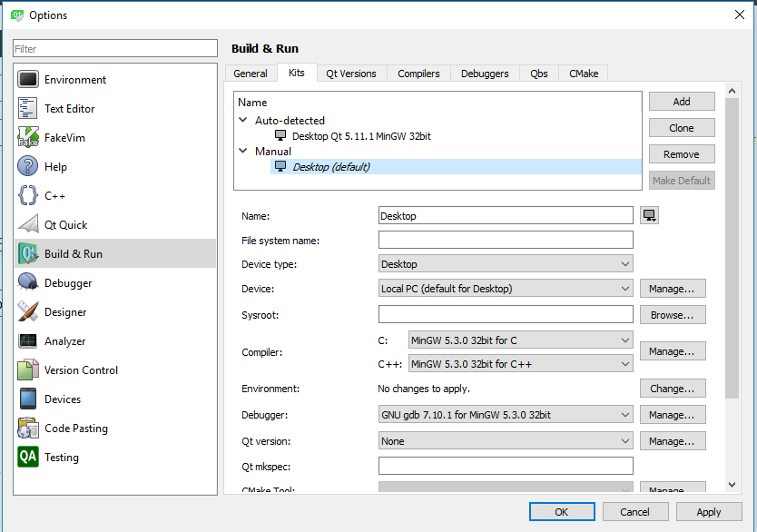Image resolution: width=757 pixels, height=532 pixels.
Task: Select the Designer brush icon
Action: click(28, 312)
